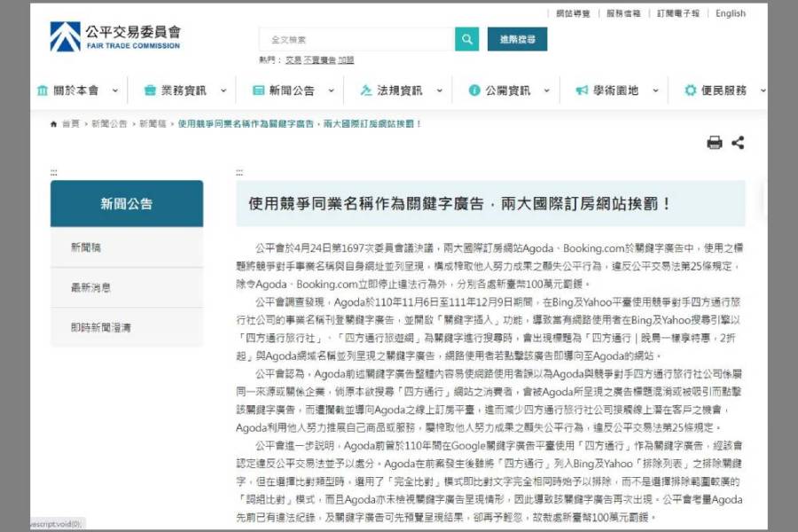Expand the 新聞公告 dropdown arrow

coord(331,91)
